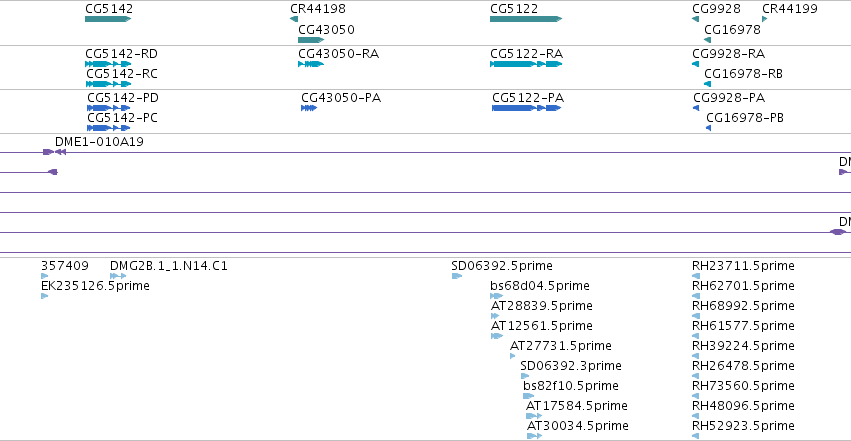The image size is (851, 441).
Task: Click the DMG2B.1_1.N14.C1 label
Action: pos(169,266)
